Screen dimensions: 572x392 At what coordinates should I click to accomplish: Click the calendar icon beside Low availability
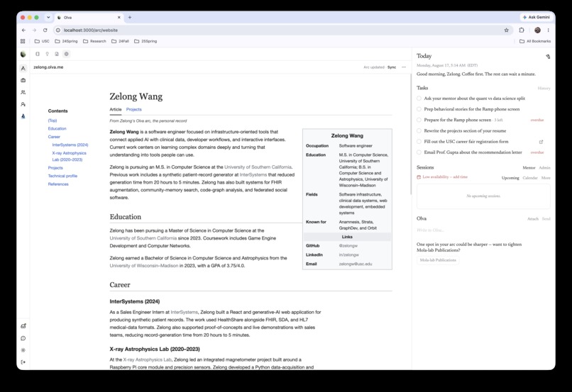point(419,177)
